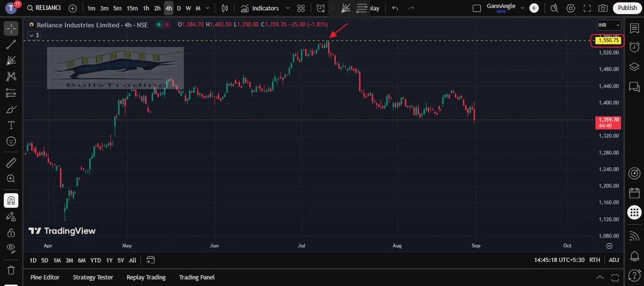Click the Publish button
This screenshot has width=644, height=286.
tap(627, 8)
